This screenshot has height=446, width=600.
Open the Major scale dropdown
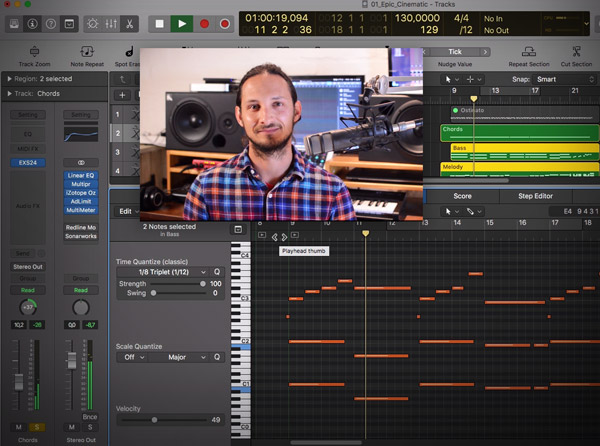(179, 357)
